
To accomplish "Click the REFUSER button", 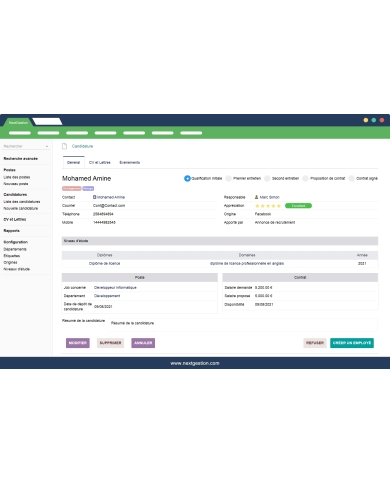I will coord(315,343).
